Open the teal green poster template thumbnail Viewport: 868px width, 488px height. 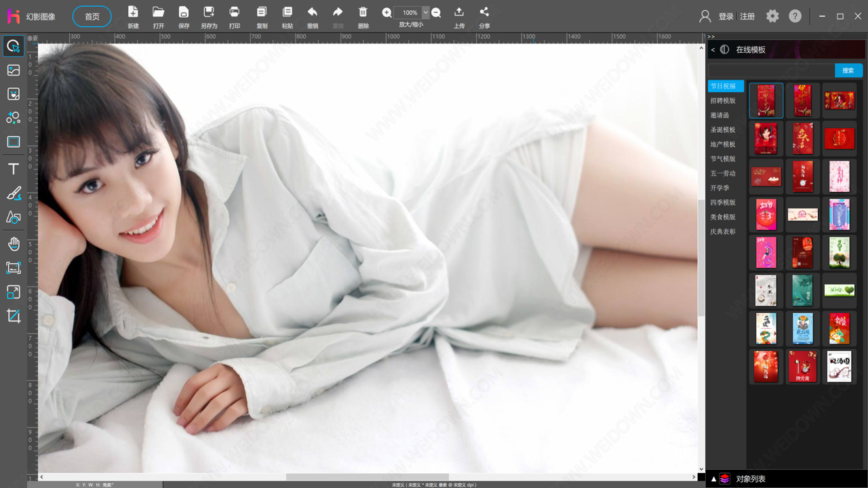click(803, 291)
